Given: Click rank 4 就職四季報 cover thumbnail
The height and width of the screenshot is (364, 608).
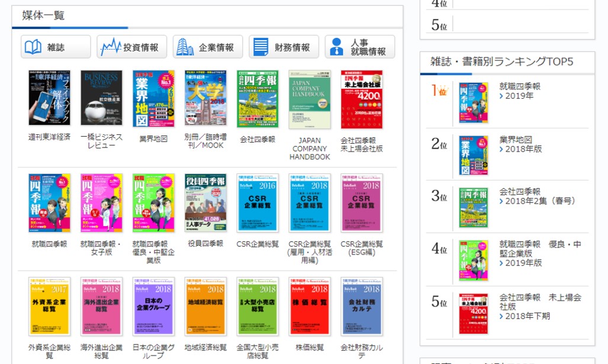Looking at the screenshot, I should (x=474, y=260).
